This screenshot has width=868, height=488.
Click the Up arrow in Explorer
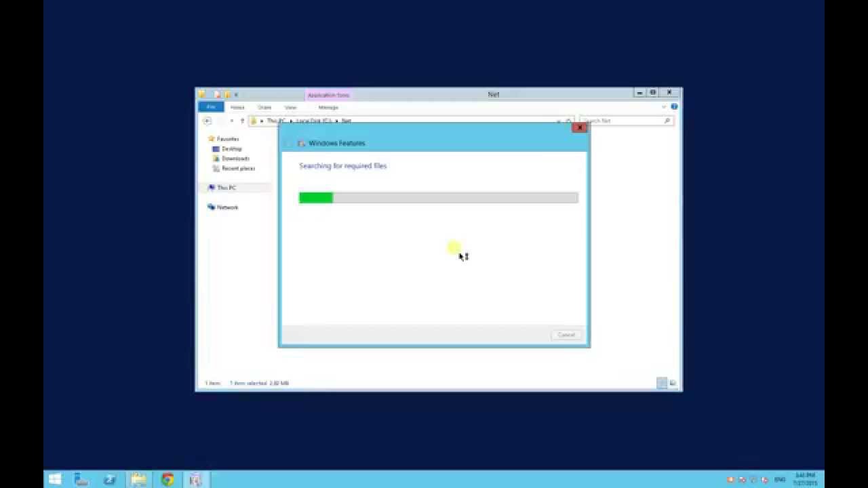click(242, 121)
